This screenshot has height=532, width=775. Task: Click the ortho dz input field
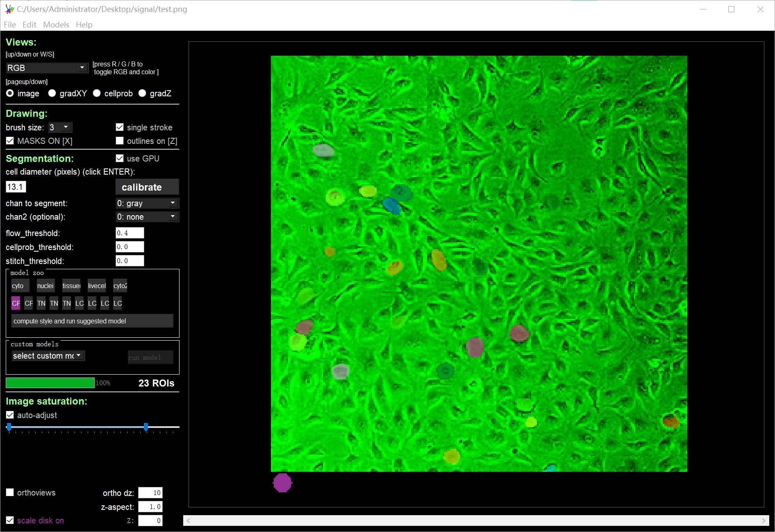click(150, 493)
